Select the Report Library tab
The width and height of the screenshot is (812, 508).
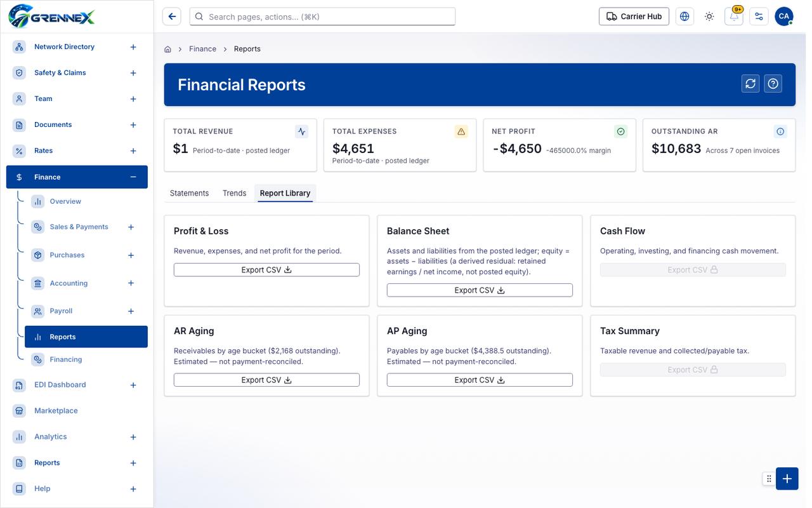[285, 193]
